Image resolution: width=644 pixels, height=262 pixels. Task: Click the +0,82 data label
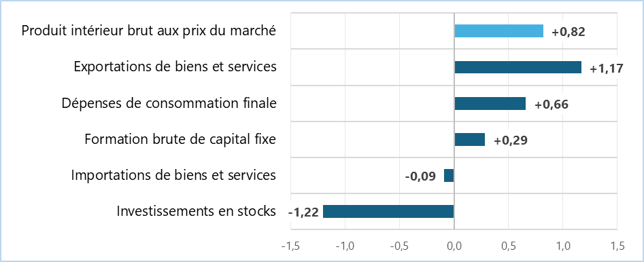click(568, 32)
